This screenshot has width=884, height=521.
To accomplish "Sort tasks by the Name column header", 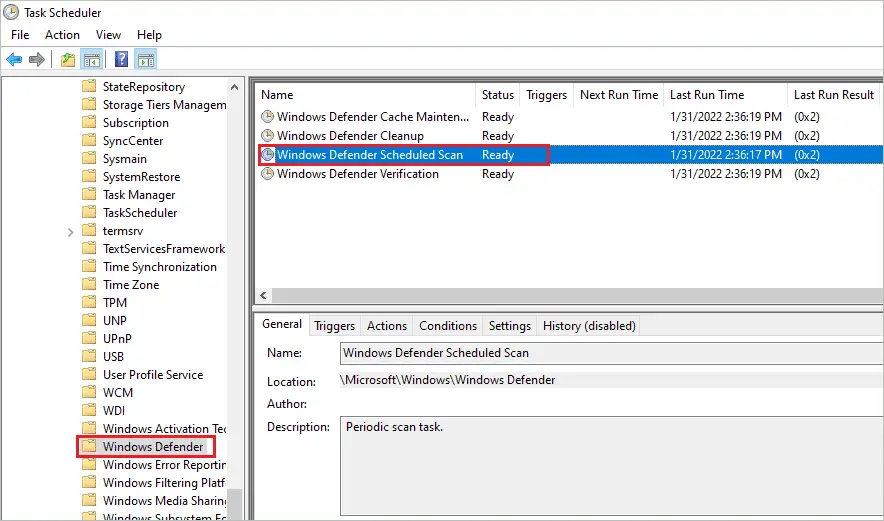I will tap(365, 95).
